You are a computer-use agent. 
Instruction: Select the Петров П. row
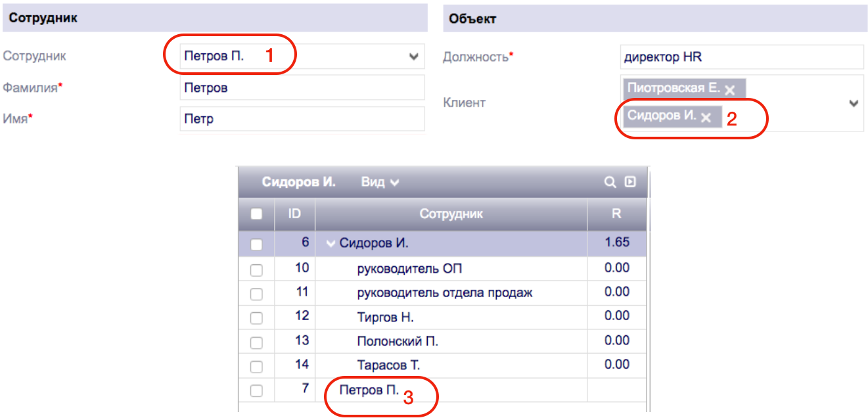[442, 389]
